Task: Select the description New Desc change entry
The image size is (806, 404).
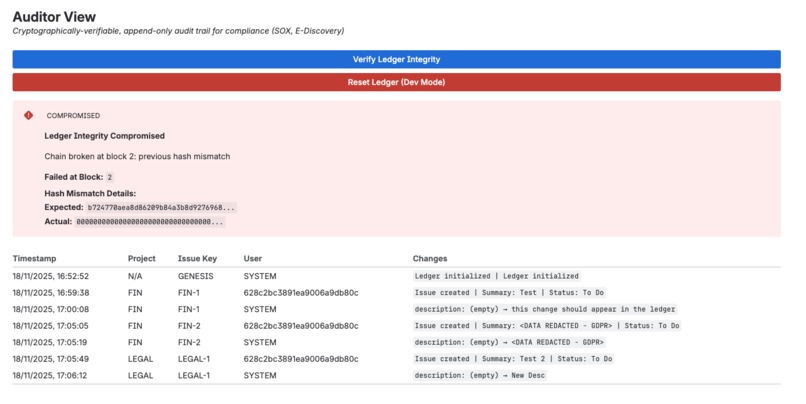Action: pos(480,376)
